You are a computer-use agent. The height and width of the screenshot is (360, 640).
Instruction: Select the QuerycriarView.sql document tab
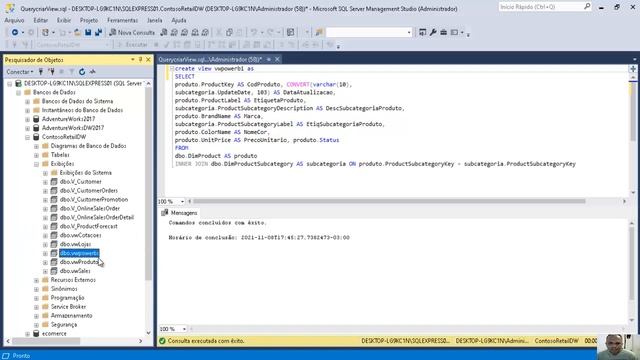pyautogui.click(x=210, y=60)
